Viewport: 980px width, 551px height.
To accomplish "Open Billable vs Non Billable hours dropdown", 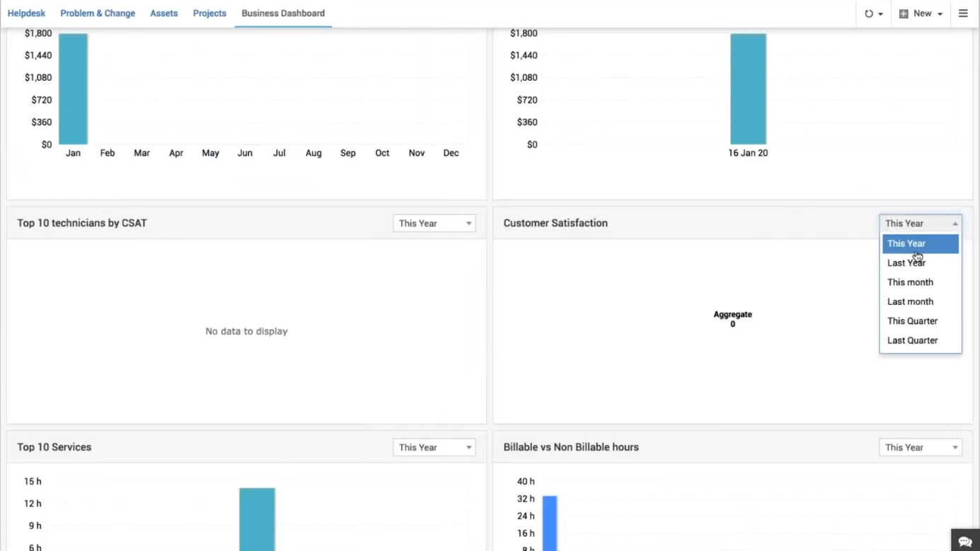I will (x=920, y=448).
